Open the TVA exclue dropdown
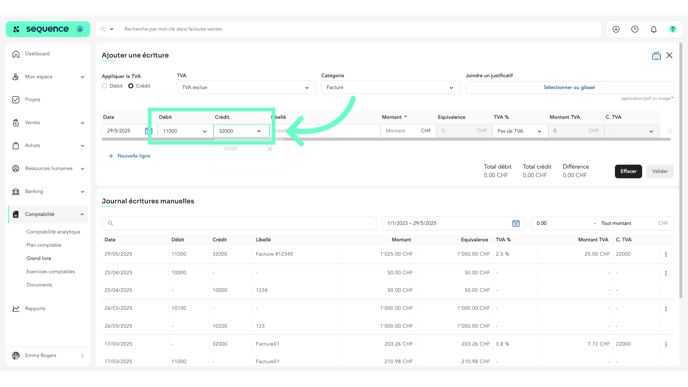This screenshot has width=688, height=387. [246, 87]
